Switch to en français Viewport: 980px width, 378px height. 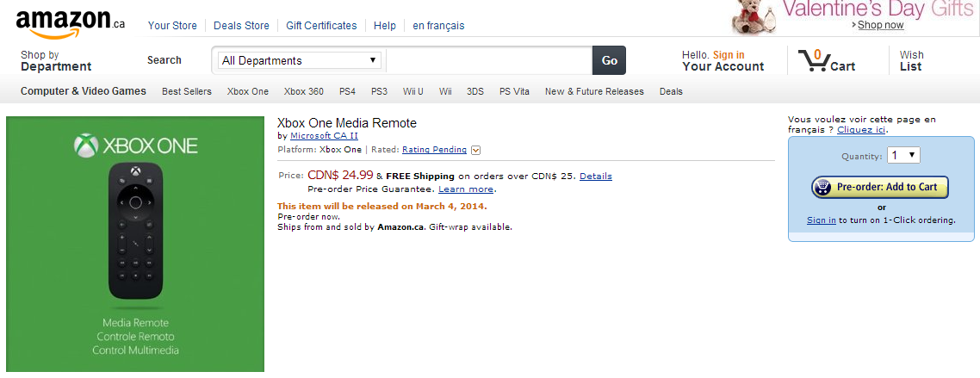click(438, 26)
